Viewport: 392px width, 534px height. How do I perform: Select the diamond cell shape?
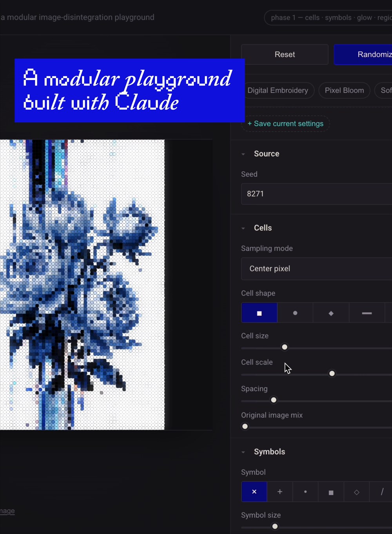pyautogui.click(x=331, y=313)
